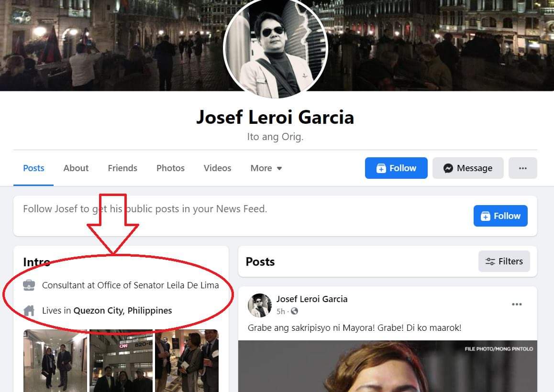Click the Follow button in the news feed banner

click(500, 216)
